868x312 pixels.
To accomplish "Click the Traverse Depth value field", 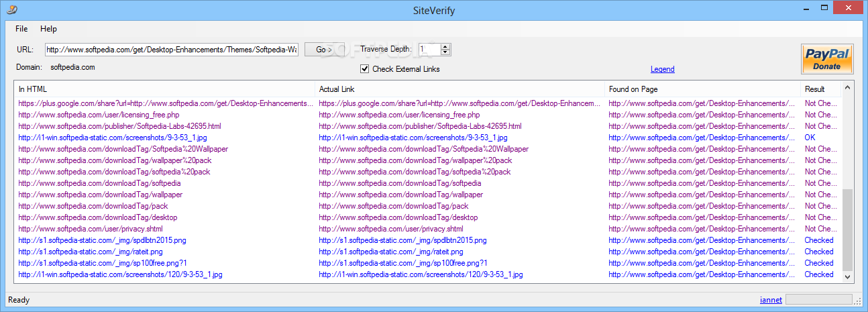I will point(429,50).
